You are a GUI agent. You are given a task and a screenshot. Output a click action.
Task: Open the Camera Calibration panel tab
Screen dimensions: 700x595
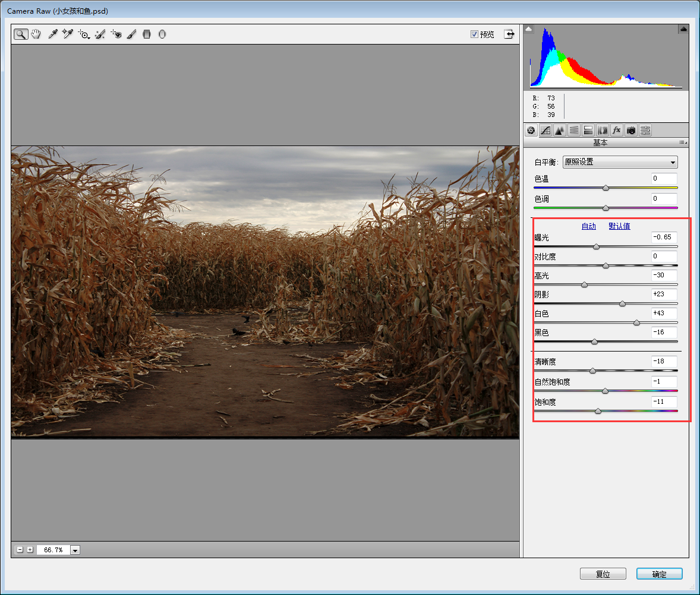[631, 130]
